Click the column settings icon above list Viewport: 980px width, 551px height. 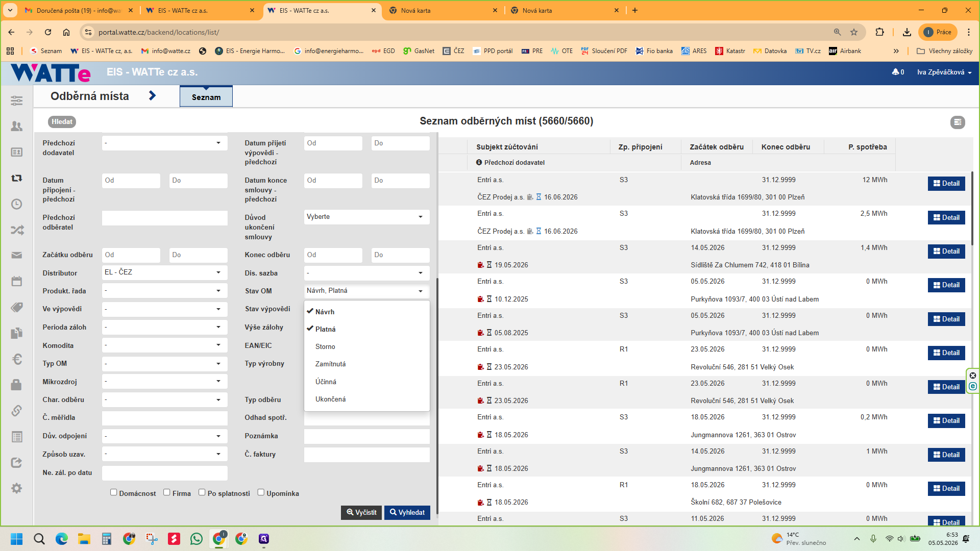(958, 122)
